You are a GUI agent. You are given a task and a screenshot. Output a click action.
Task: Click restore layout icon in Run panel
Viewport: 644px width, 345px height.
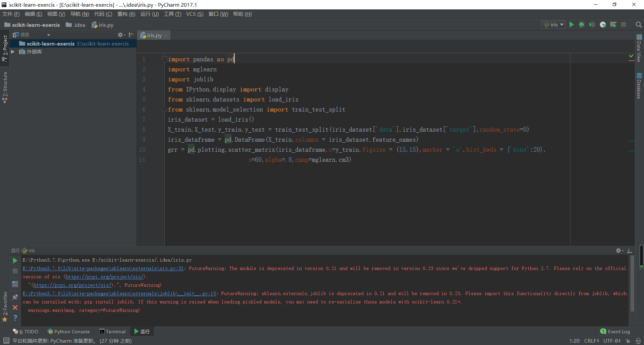[15, 284]
